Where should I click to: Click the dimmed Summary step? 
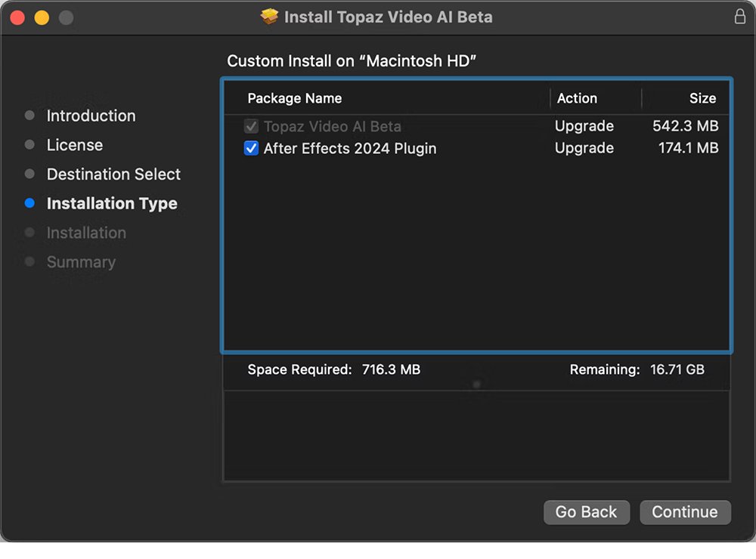(x=81, y=262)
